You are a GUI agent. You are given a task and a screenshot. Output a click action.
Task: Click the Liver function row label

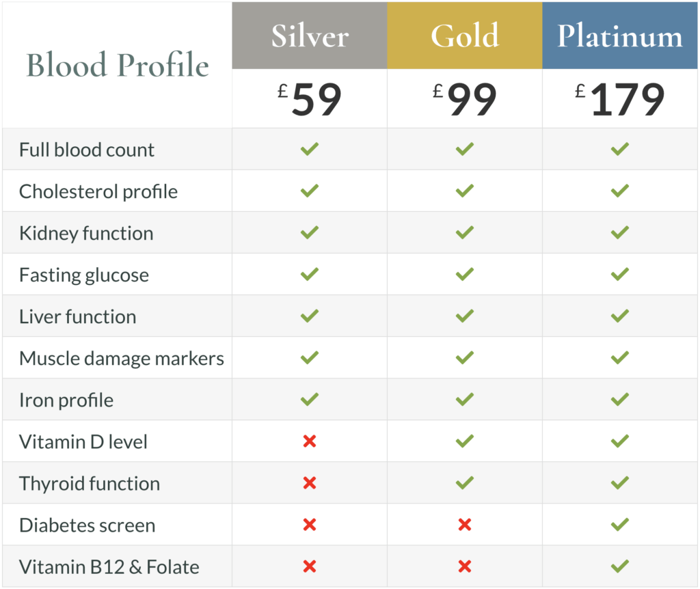tap(78, 317)
